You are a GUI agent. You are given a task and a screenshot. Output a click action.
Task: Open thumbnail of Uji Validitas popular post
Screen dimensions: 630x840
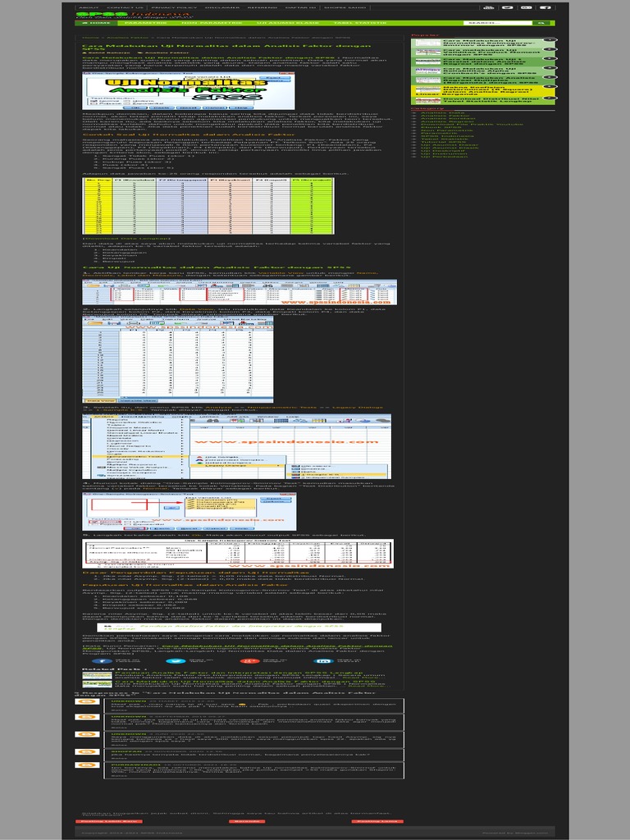tap(428, 52)
